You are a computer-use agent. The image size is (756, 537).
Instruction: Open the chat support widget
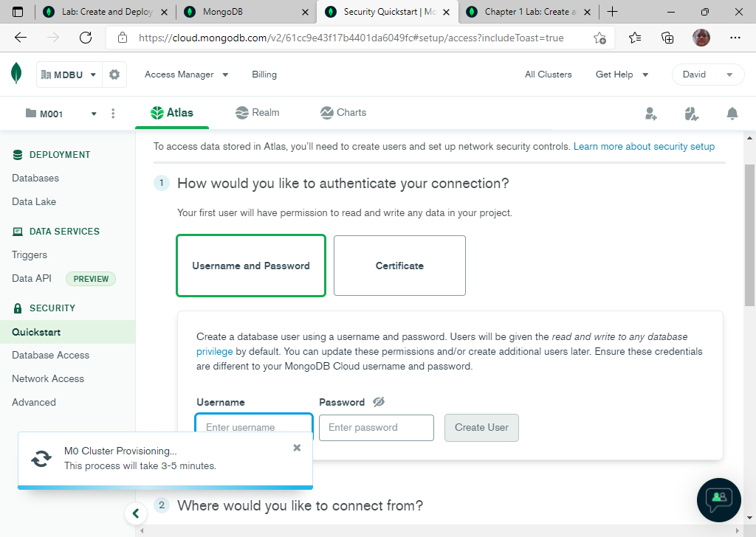tap(718, 500)
